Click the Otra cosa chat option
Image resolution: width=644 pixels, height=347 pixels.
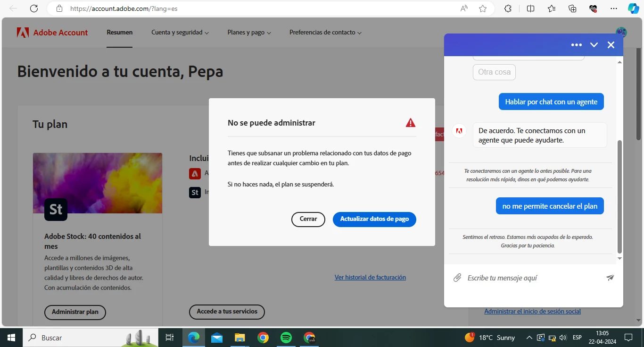tap(494, 72)
